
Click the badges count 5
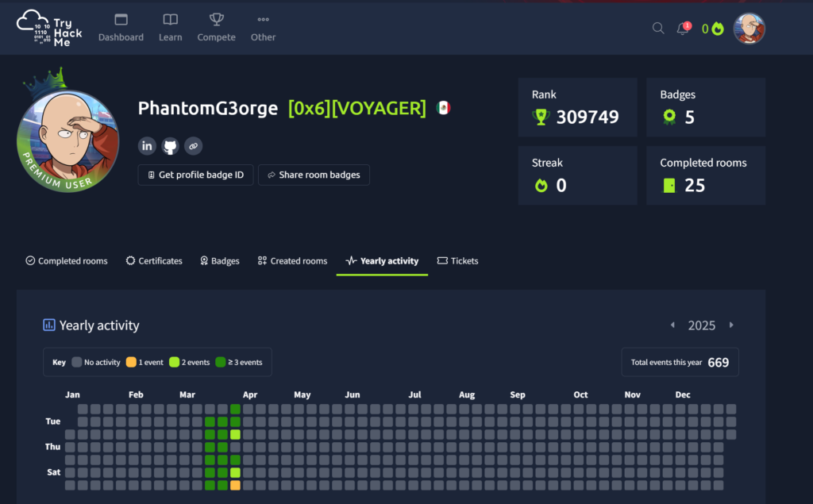tap(690, 117)
